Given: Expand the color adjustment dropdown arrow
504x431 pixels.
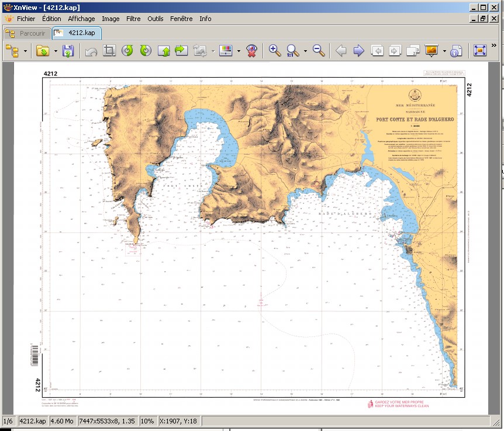Looking at the screenshot, I should pos(239,51).
